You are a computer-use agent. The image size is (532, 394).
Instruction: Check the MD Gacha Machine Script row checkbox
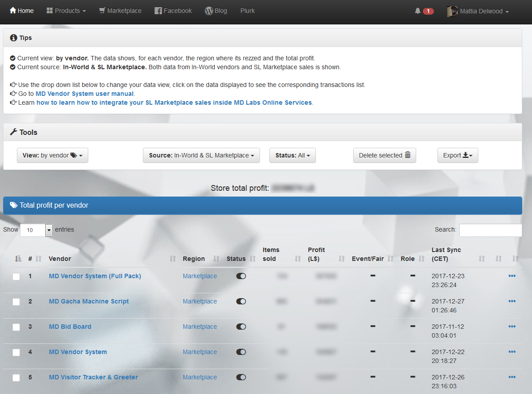[x=16, y=302]
